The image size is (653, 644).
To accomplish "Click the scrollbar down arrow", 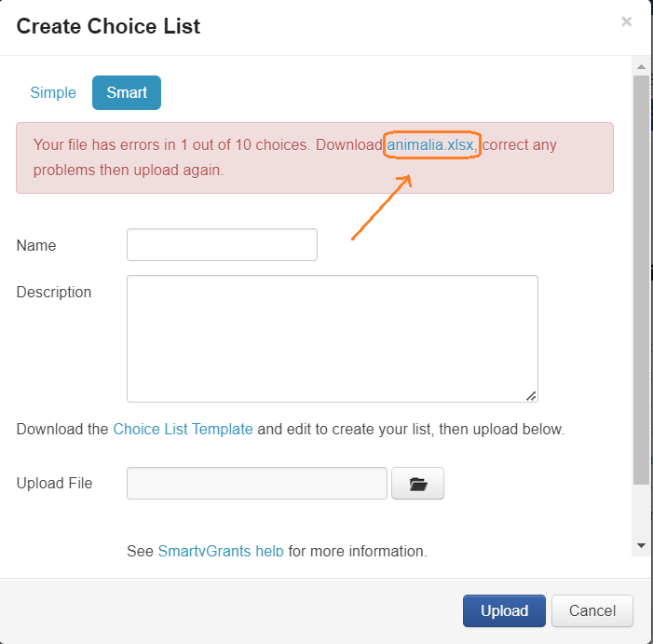I will (x=641, y=544).
